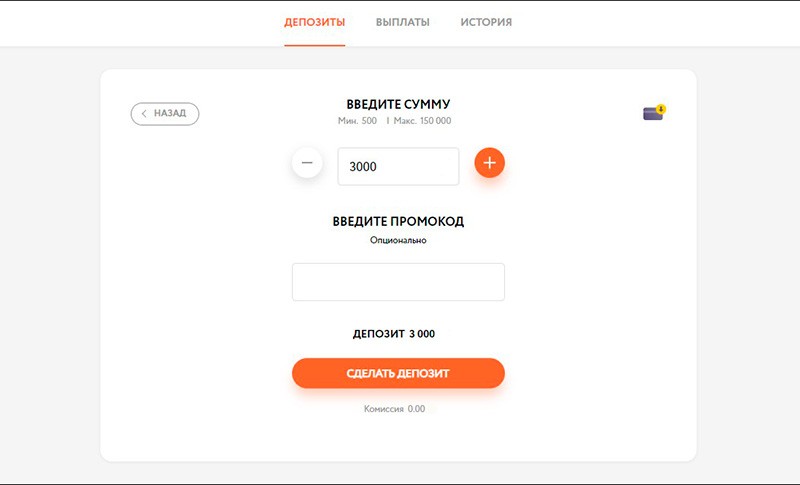This screenshot has width=800, height=485.
Task: Click into the empty promo code field
Action: [x=398, y=282]
